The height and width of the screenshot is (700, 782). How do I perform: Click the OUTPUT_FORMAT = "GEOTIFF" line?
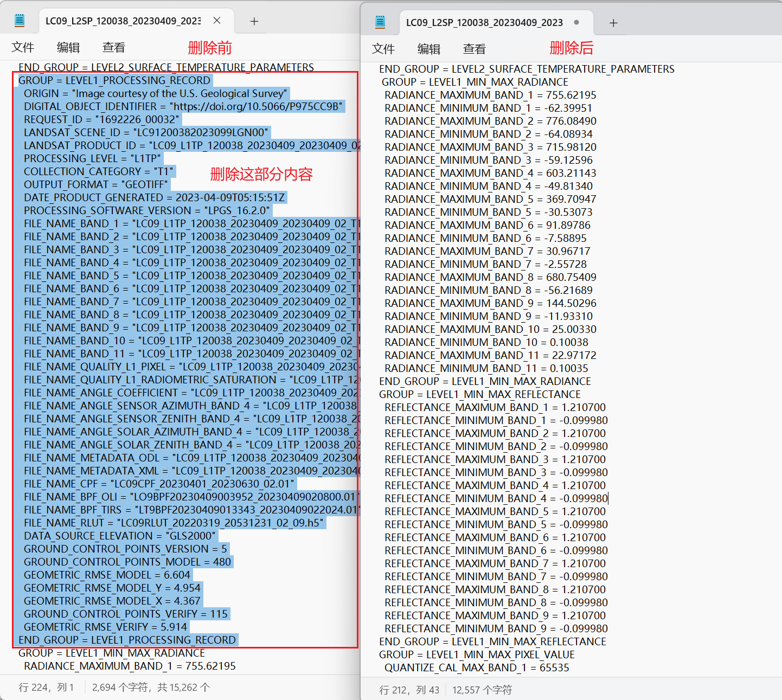pyautogui.click(x=96, y=184)
